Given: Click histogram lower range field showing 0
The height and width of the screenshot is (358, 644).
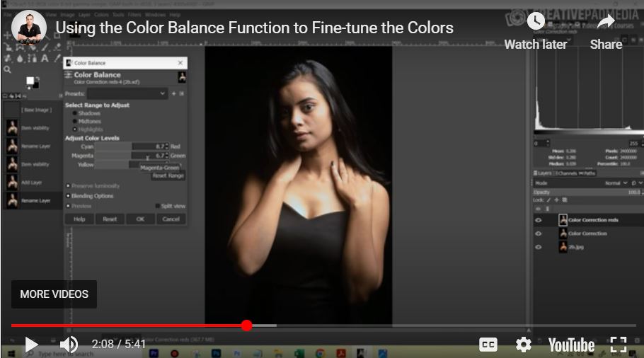Looking at the screenshot, I should coord(541,144).
